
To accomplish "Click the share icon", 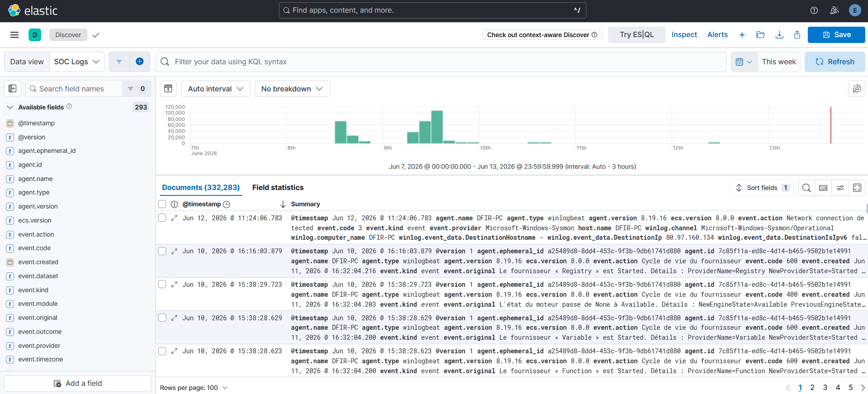I will pos(797,35).
